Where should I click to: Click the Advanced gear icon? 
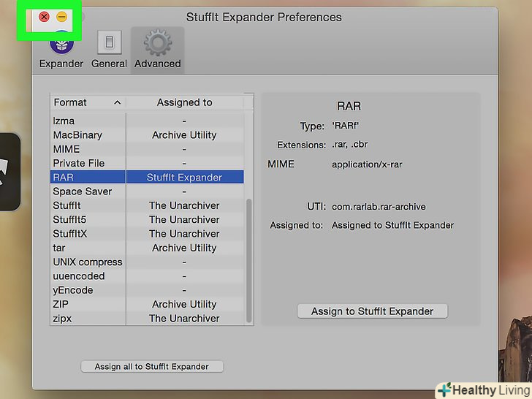pyautogui.click(x=158, y=42)
